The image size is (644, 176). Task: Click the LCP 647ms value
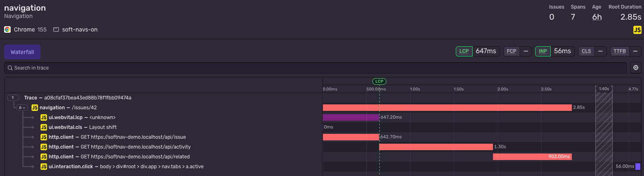[486, 51]
